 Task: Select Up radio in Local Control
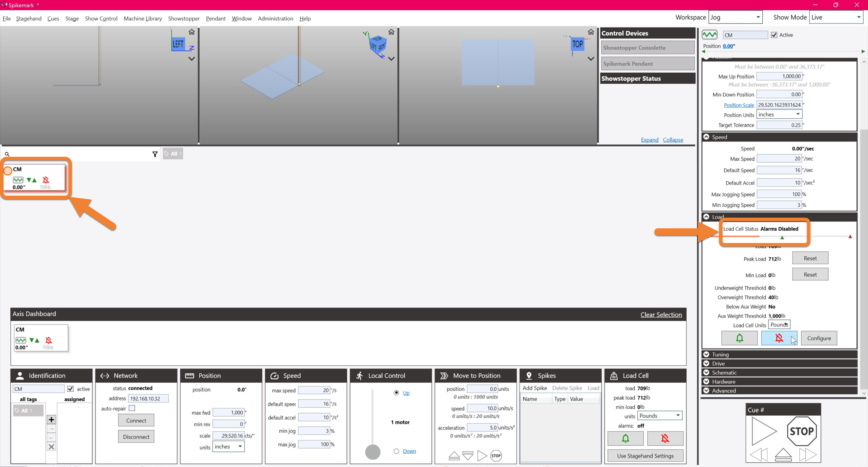(396, 393)
